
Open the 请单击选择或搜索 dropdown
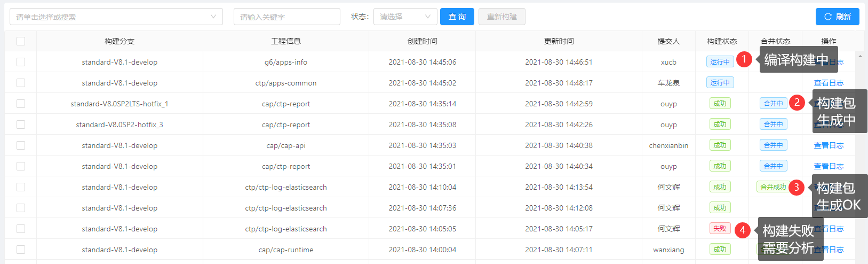tap(116, 17)
